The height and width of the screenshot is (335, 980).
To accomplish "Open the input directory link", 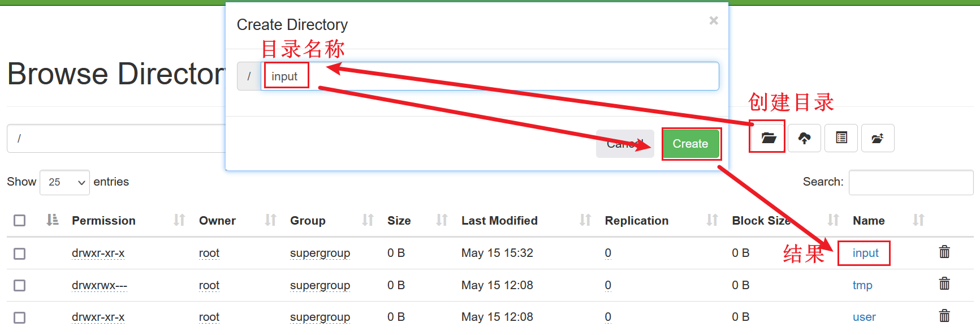I will click(865, 253).
